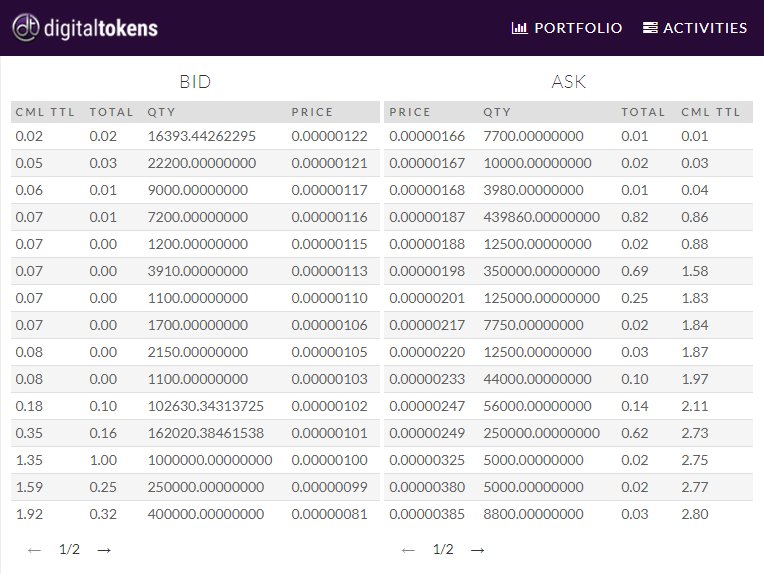Go to previous page of BID table
The image size is (764, 574).
pyautogui.click(x=34, y=550)
